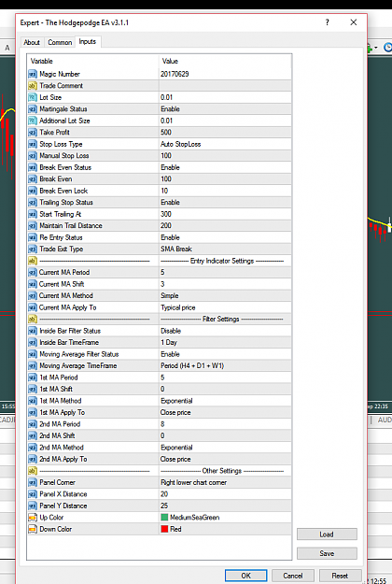
Task: Edit the Magic Number value 20170629
Action: tap(225, 74)
